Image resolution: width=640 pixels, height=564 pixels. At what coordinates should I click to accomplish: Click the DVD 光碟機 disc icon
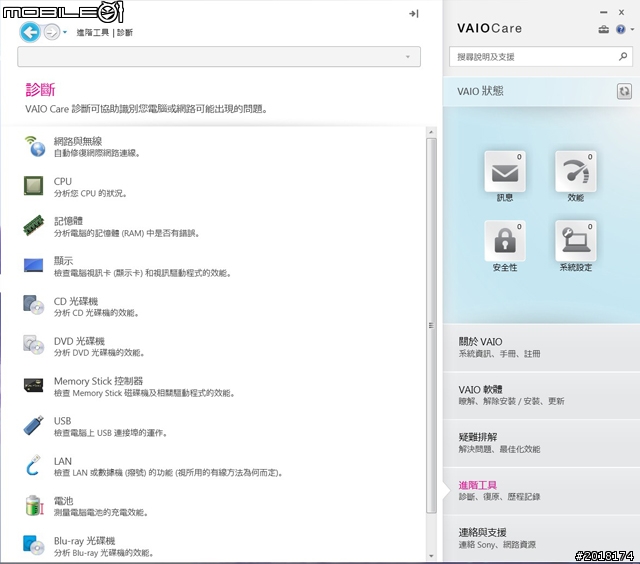click(33, 345)
